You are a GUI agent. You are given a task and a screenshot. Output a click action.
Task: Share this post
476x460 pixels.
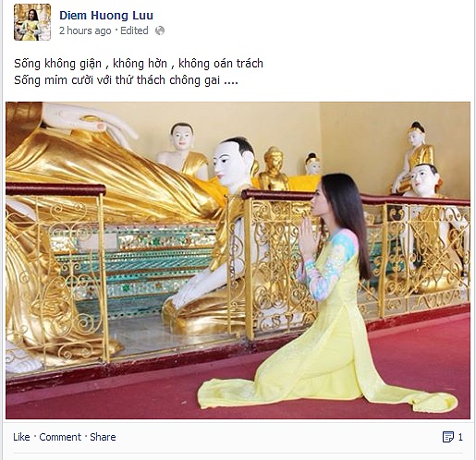[x=103, y=437]
